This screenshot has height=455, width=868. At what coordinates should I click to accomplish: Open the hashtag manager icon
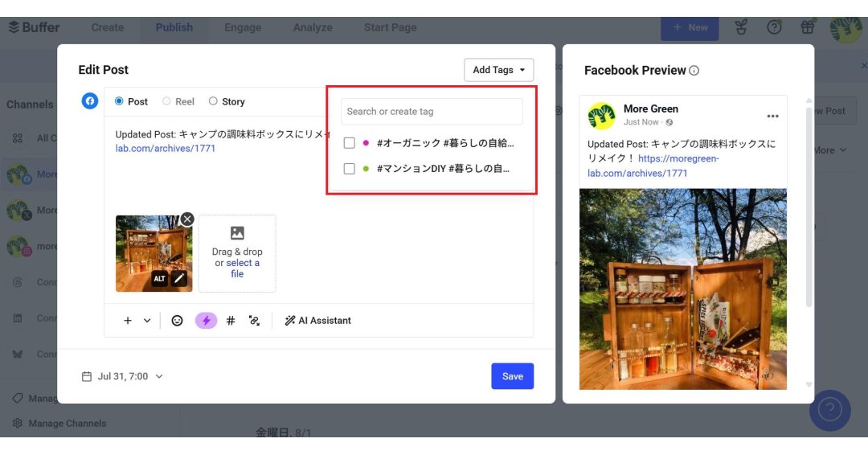pos(231,321)
